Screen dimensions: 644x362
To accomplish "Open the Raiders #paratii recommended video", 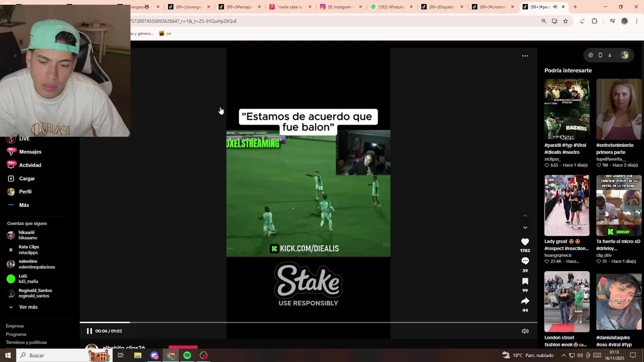I will 567,109.
